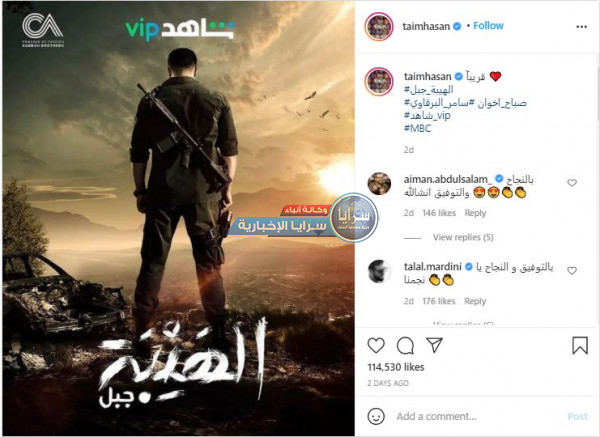The width and height of the screenshot is (600, 437).
Task: Open the three-dot more options menu
Action: 582,27
